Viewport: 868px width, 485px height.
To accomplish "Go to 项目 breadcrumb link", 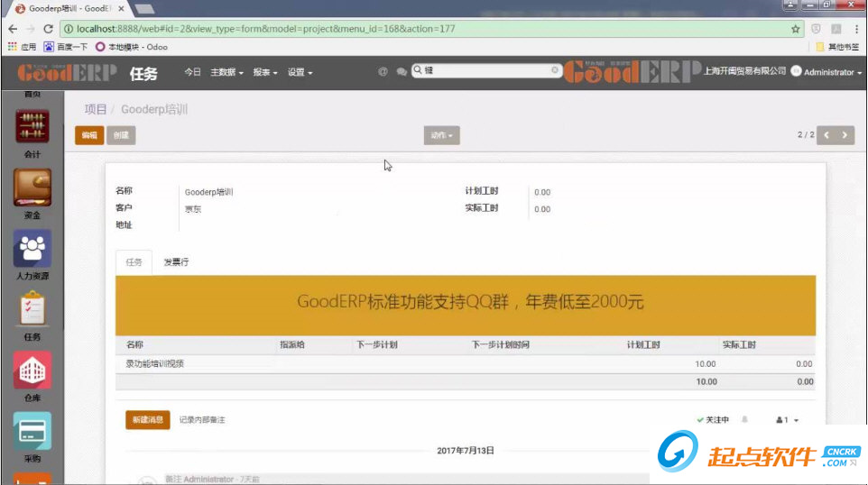I will tap(96, 109).
